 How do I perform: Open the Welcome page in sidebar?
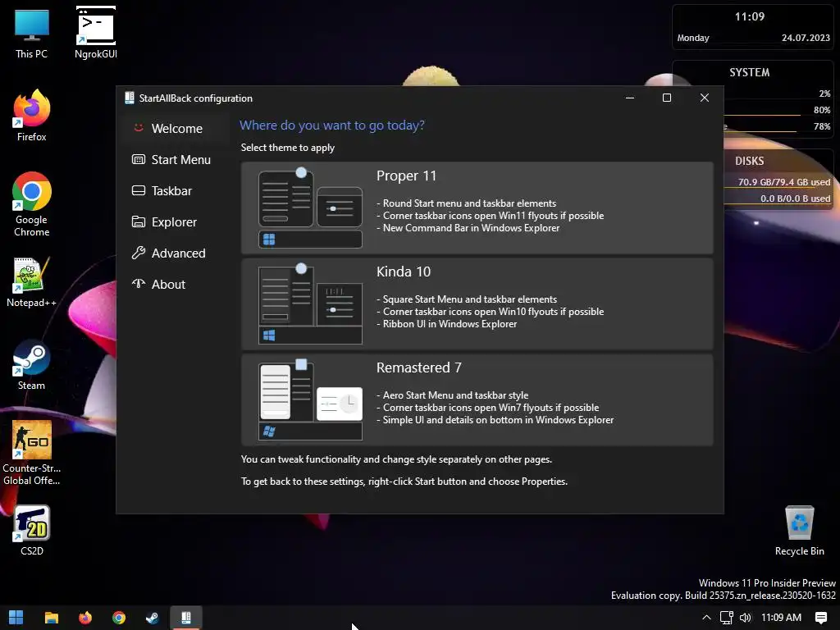click(x=176, y=129)
